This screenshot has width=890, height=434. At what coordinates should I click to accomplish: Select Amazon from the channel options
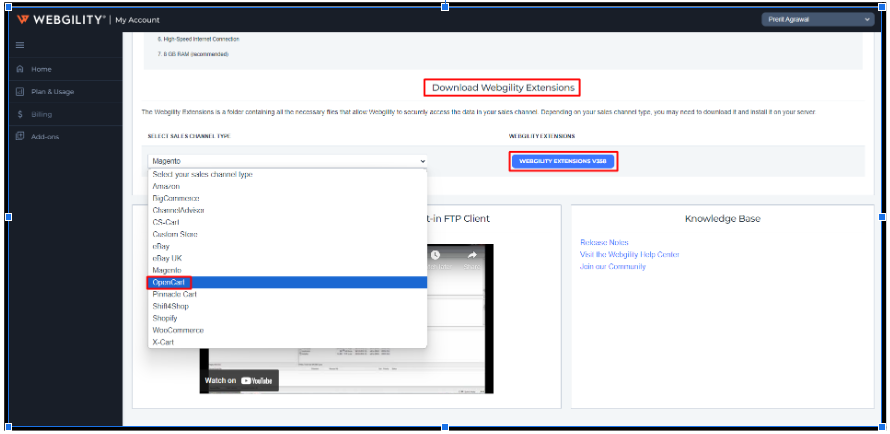pyautogui.click(x=167, y=186)
